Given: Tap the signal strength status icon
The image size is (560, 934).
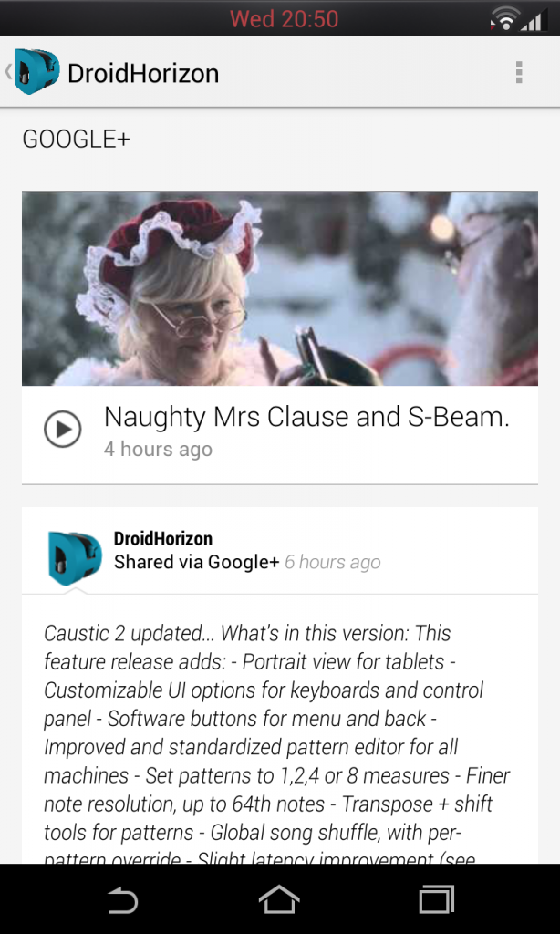Looking at the screenshot, I should click(534, 20).
